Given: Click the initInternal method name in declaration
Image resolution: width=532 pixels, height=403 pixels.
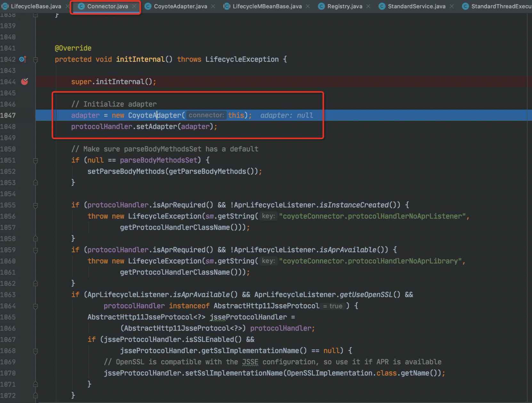Looking at the screenshot, I should (140, 59).
